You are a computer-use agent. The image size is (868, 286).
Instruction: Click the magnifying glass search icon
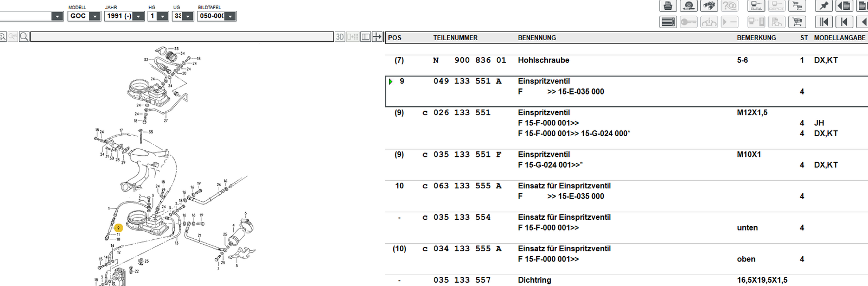(x=24, y=37)
